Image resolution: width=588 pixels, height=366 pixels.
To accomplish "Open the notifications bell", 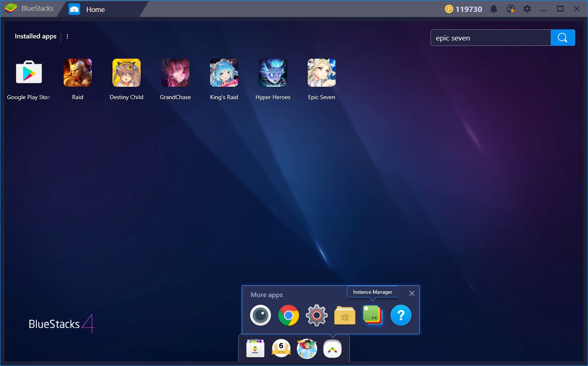I will 494,9.
